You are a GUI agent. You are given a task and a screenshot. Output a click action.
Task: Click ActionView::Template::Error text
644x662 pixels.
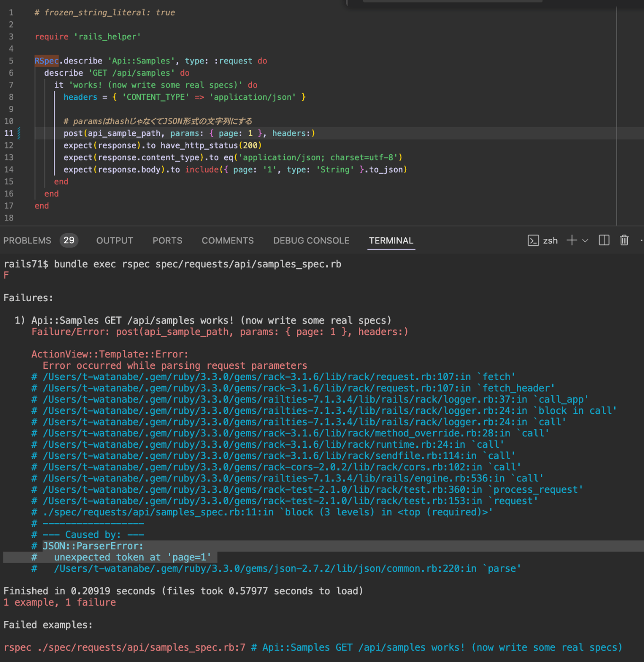(110, 355)
